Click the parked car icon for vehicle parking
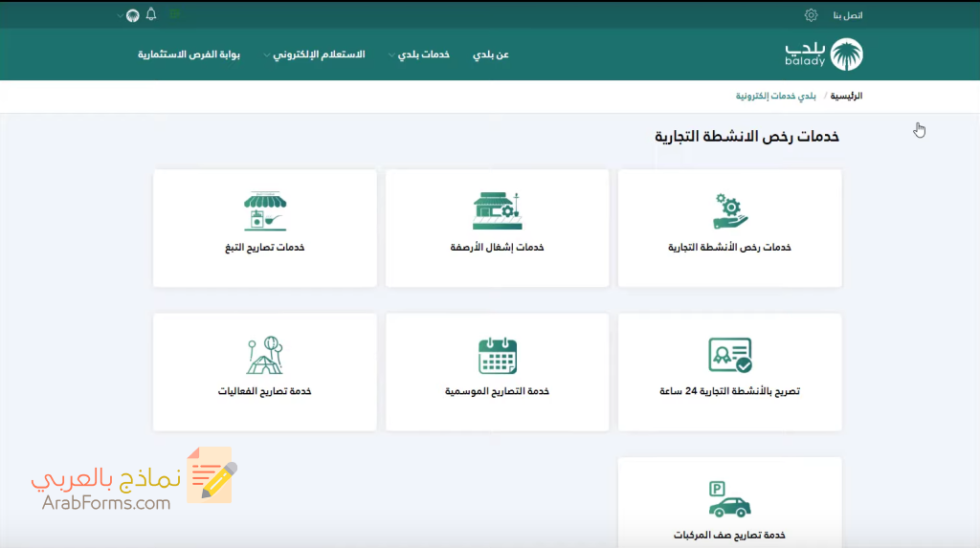 click(x=729, y=499)
